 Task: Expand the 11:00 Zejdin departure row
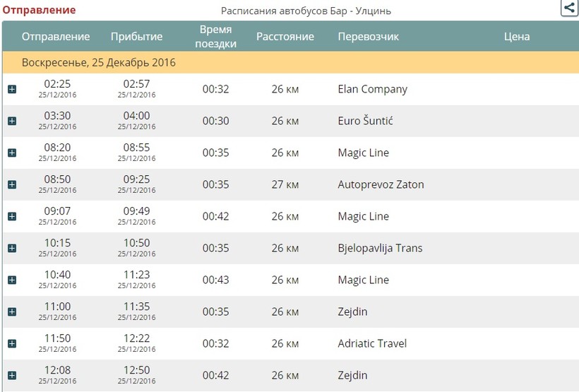pos(12,311)
